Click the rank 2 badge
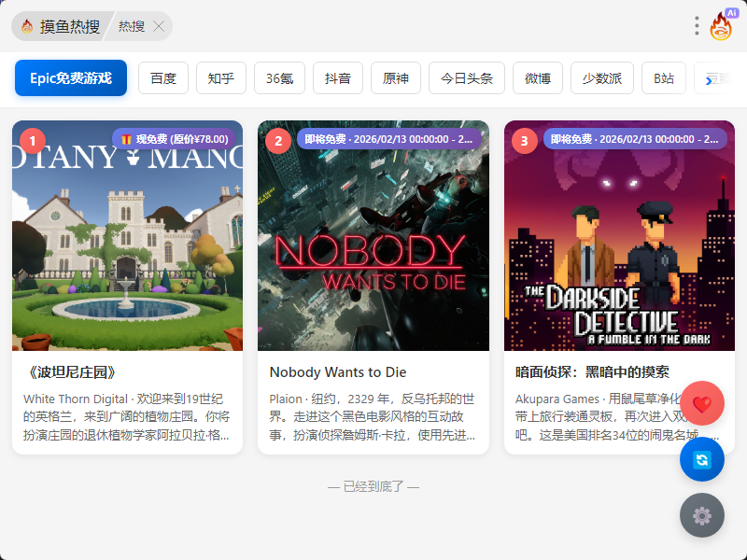Image resolution: width=747 pixels, height=560 pixels. pos(278,141)
